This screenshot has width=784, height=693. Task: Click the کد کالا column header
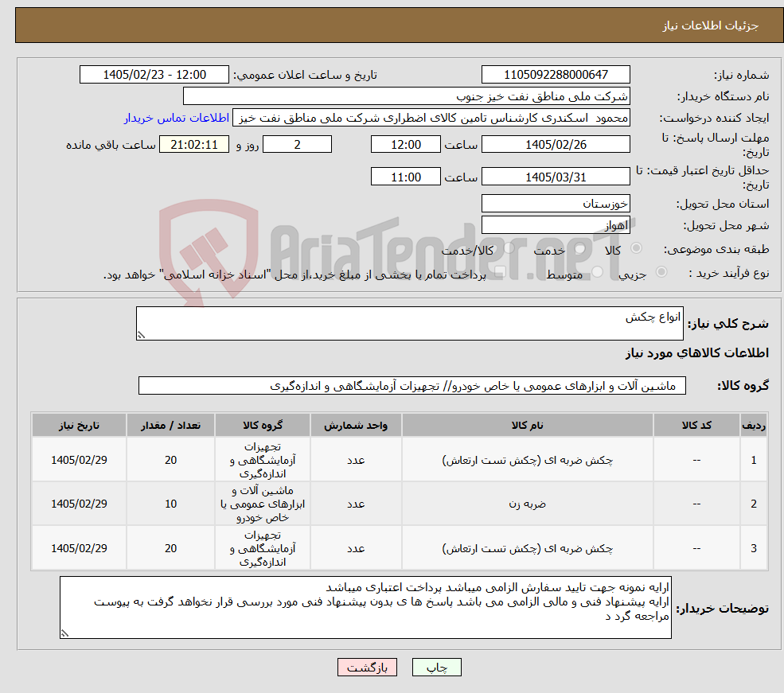[696, 425]
